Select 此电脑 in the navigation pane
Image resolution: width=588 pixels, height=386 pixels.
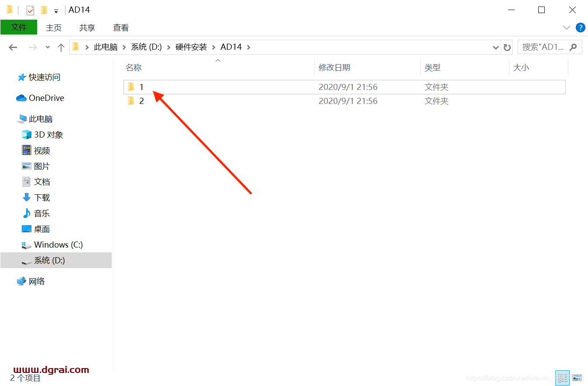pyautogui.click(x=41, y=119)
